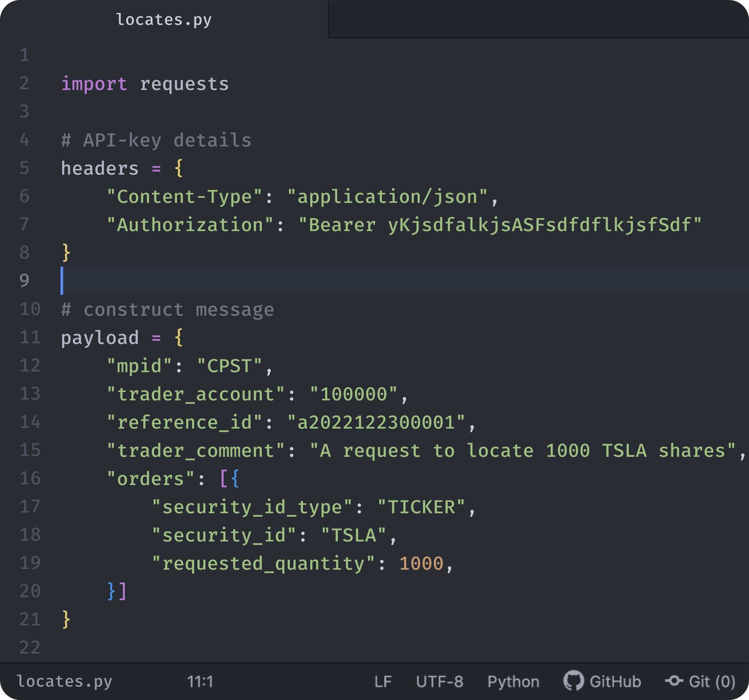Click cursor position 11:1 indicator
This screenshot has width=749, height=700.
(200, 682)
